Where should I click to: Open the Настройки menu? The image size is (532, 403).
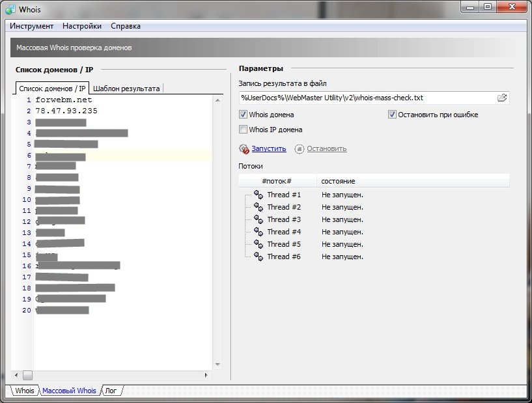(x=82, y=26)
